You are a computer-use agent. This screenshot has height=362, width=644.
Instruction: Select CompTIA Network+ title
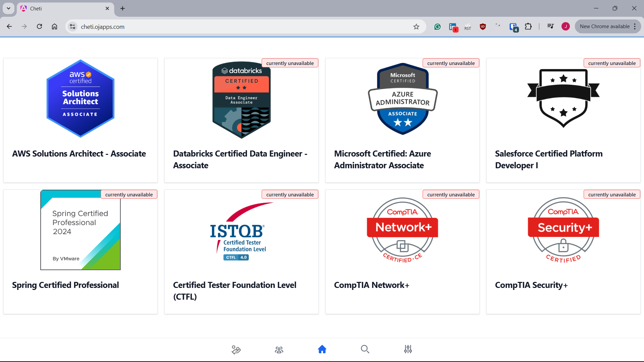(372, 285)
